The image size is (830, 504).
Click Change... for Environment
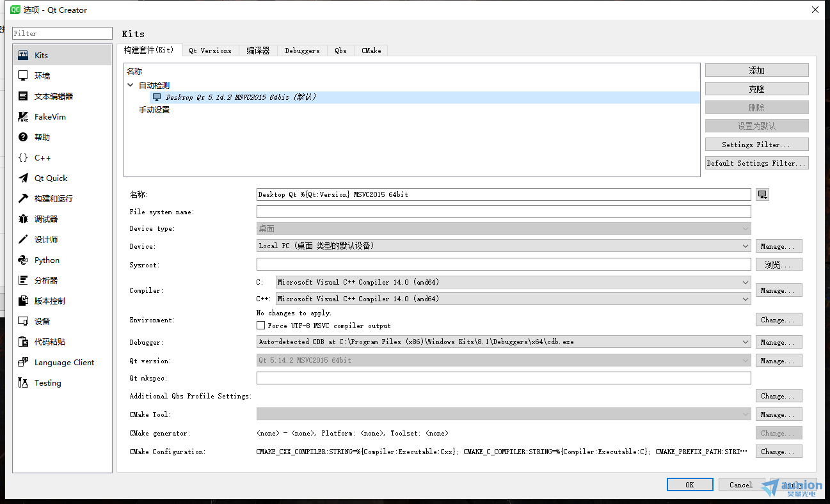point(779,320)
